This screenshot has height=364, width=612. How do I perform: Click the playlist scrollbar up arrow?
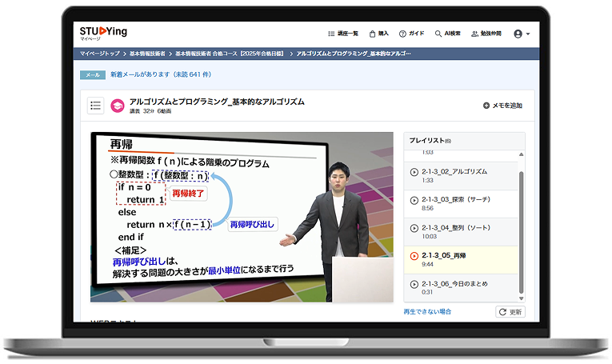(521, 154)
